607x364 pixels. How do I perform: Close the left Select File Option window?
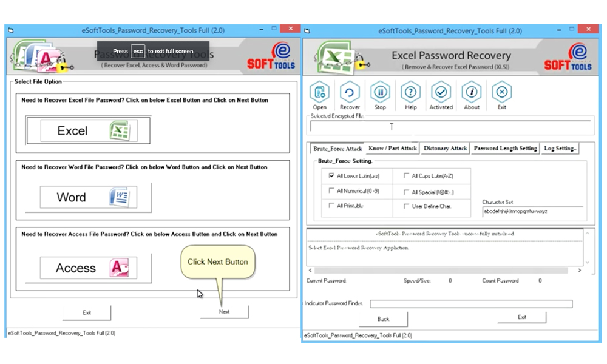[x=290, y=29]
